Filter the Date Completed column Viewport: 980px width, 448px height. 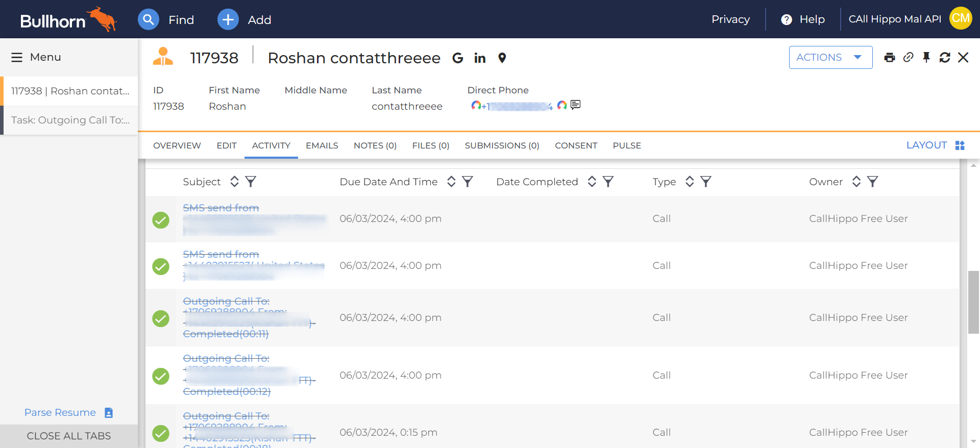[x=608, y=182]
